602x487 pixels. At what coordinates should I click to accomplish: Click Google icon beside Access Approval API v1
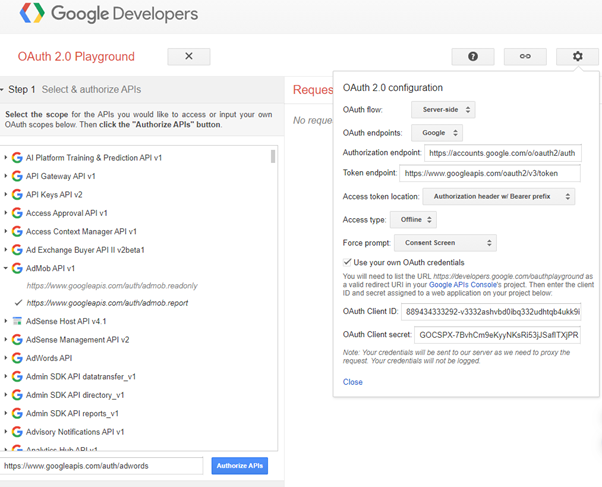pos(17,213)
